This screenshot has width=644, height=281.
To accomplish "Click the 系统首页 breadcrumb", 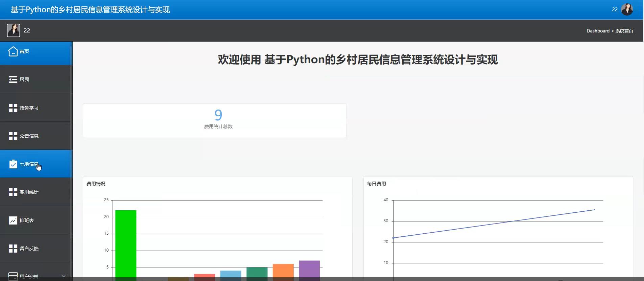I will 624,31.
